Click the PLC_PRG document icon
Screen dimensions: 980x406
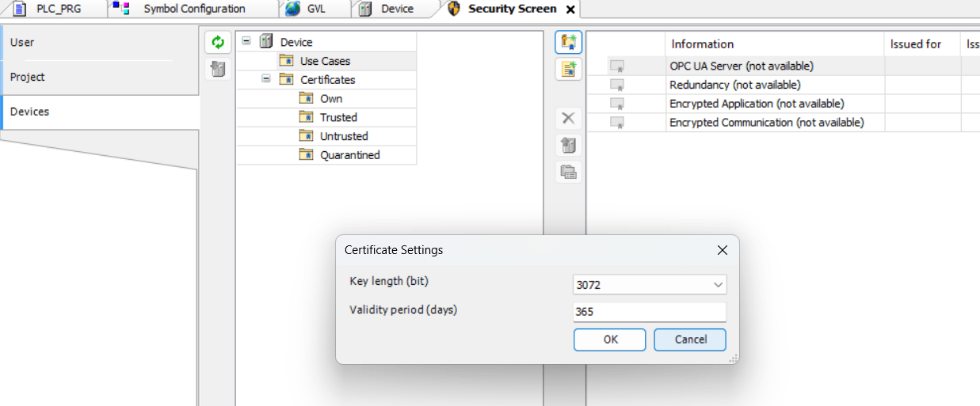pos(19,9)
